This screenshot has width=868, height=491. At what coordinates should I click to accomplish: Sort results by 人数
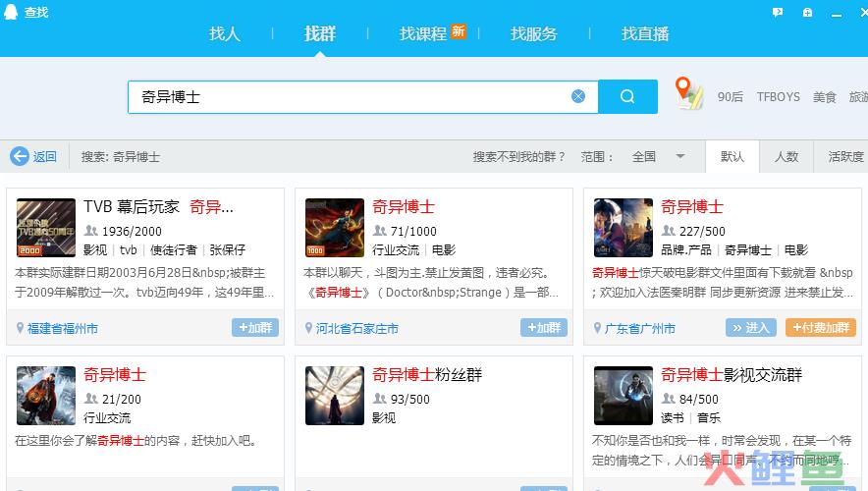(787, 157)
